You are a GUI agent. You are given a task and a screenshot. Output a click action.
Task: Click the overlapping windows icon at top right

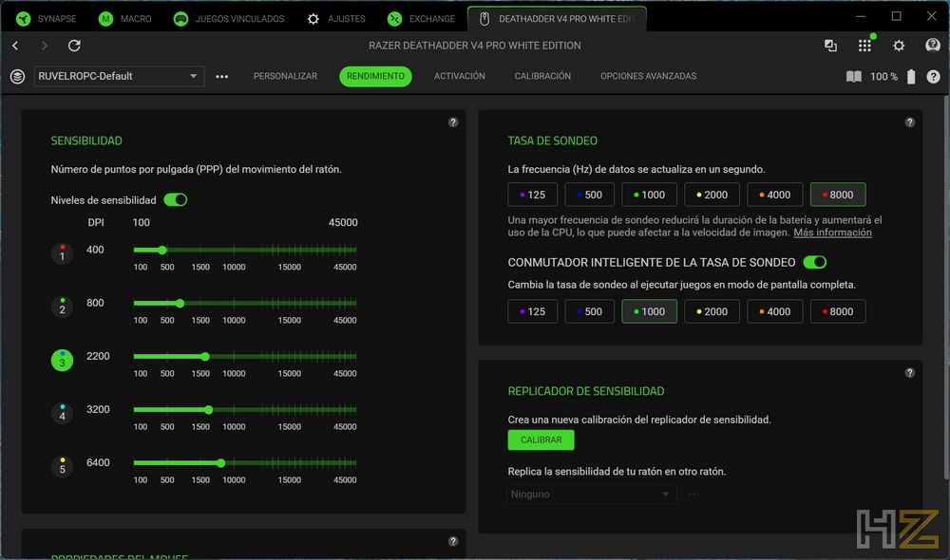[x=830, y=46]
